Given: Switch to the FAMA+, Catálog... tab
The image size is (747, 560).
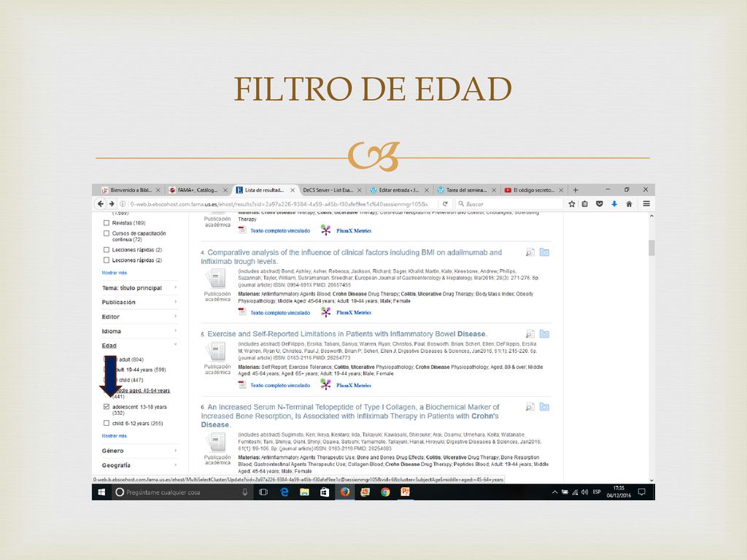Looking at the screenshot, I should click(198, 190).
